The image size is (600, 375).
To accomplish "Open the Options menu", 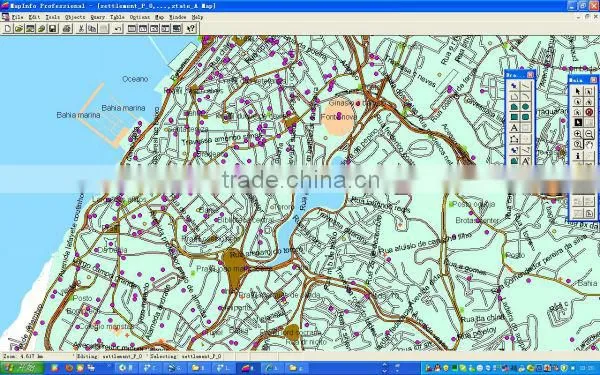I will 140,17.
